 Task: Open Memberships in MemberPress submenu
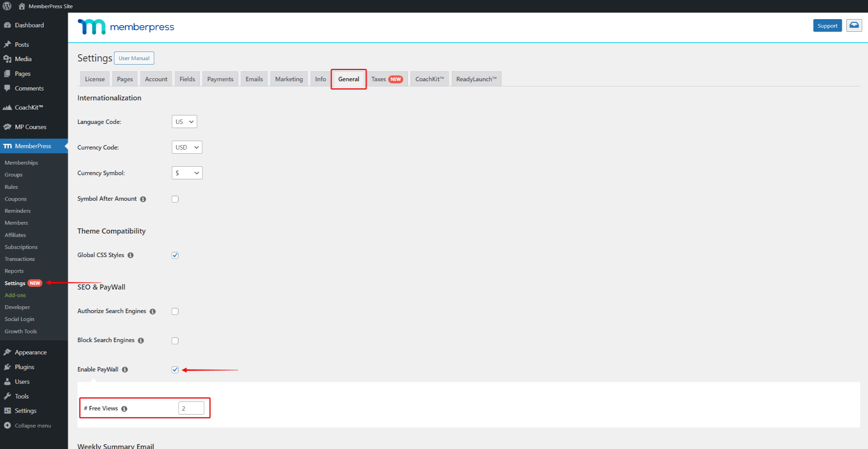(21, 163)
